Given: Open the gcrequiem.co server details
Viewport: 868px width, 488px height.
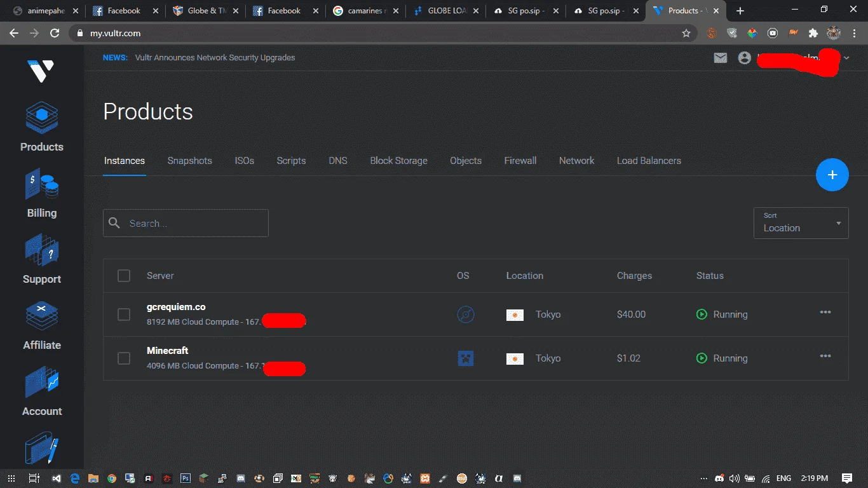Looking at the screenshot, I should coord(176,307).
